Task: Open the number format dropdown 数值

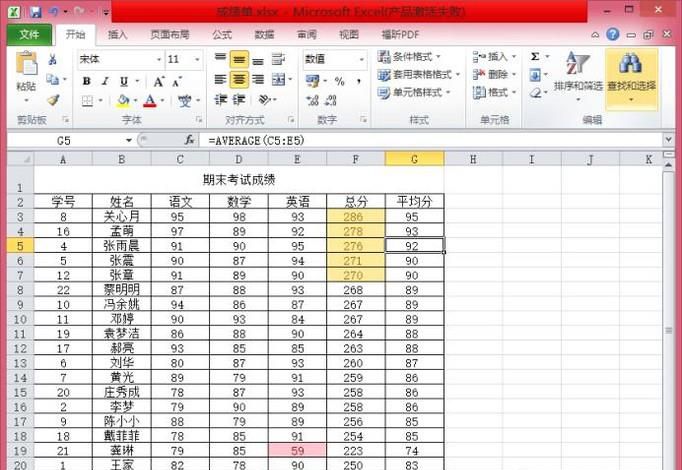Action: pos(361,59)
